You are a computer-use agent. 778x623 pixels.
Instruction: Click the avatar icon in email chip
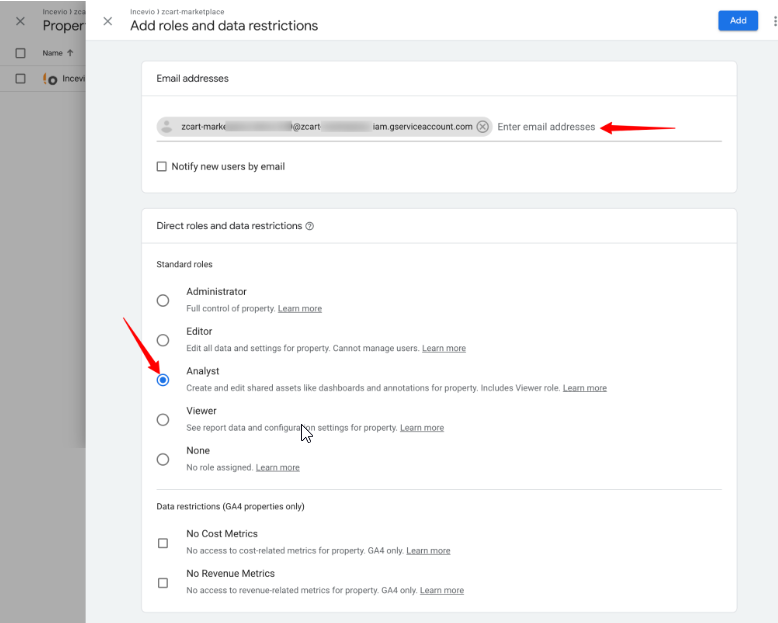click(x=168, y=127)
